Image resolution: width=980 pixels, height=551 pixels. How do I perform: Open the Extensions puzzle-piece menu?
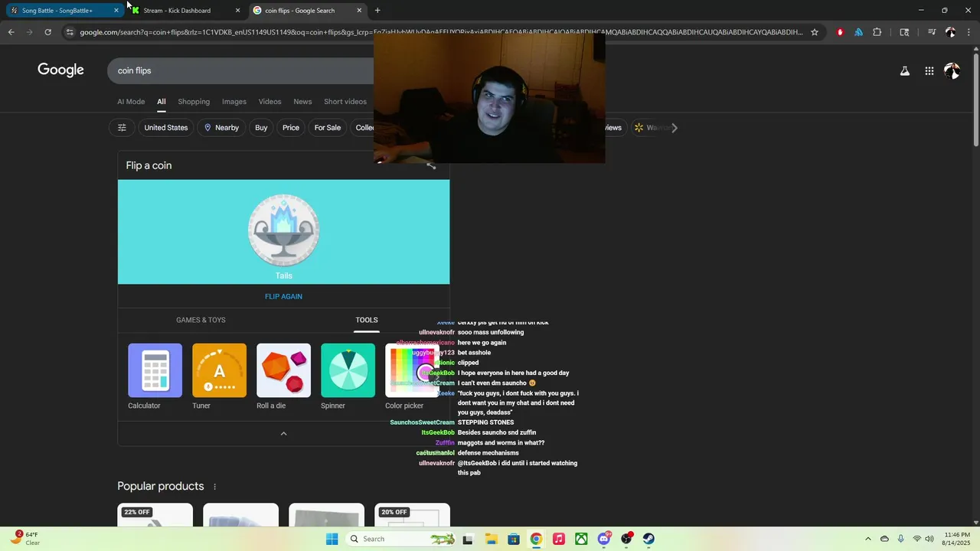[877, 32]
